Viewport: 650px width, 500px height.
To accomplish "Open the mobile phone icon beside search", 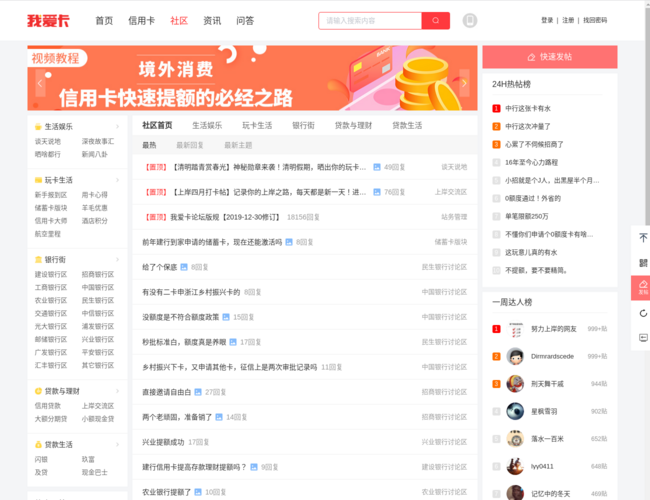I will tap(470, 20).
